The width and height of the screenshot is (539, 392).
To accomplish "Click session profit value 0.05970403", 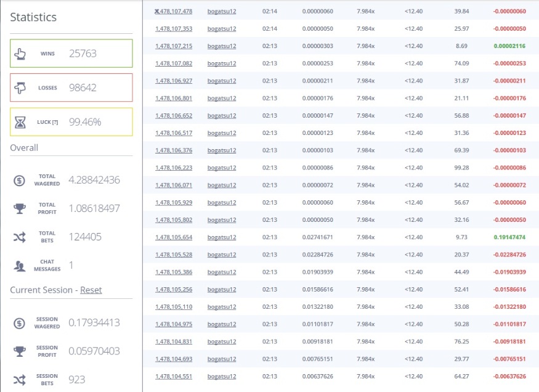I will 94,351.
